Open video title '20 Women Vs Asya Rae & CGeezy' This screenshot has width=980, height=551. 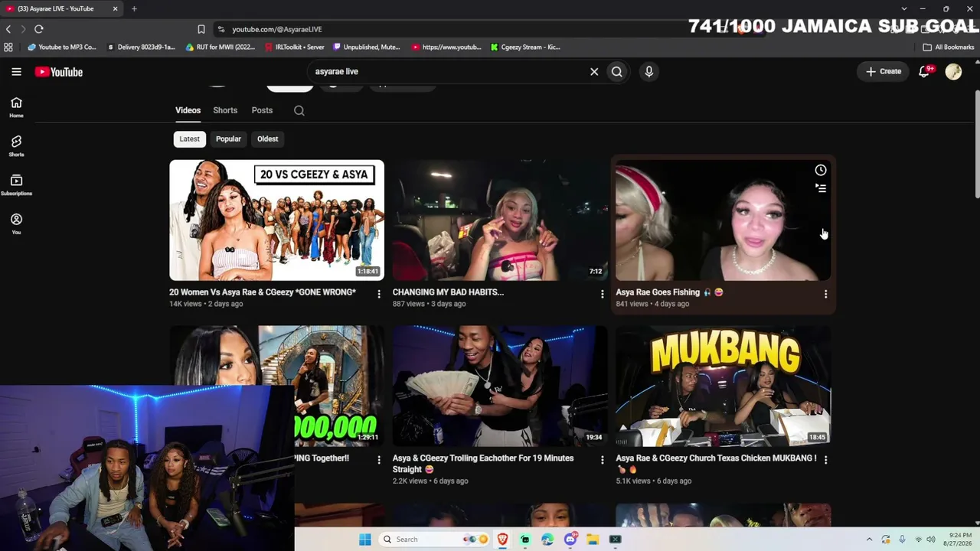point(263,292)
